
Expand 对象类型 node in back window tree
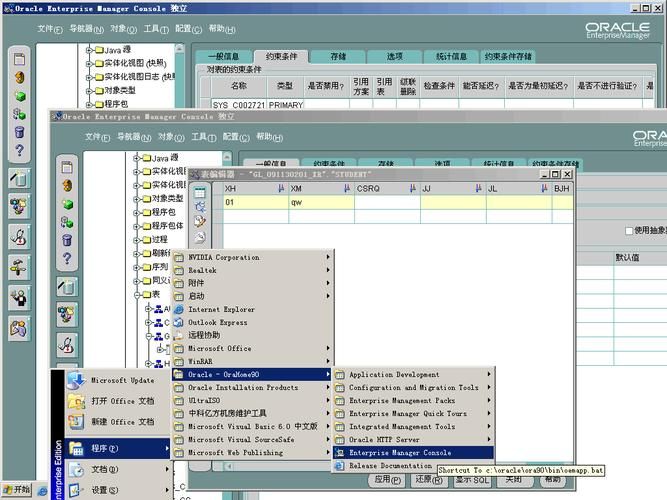point(89,91)
